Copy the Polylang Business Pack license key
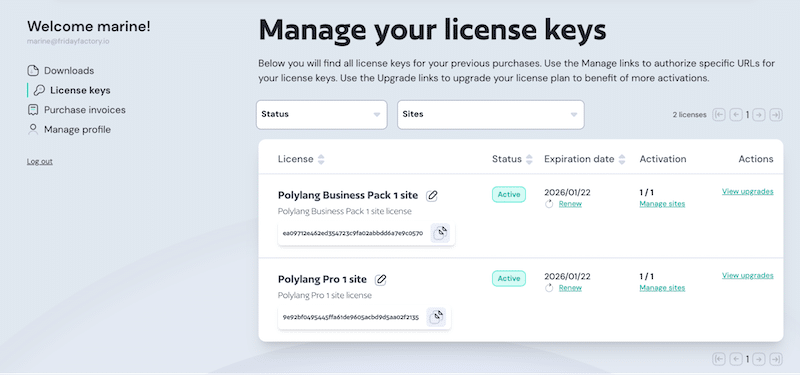800x375 pixels. coord(440,233)
